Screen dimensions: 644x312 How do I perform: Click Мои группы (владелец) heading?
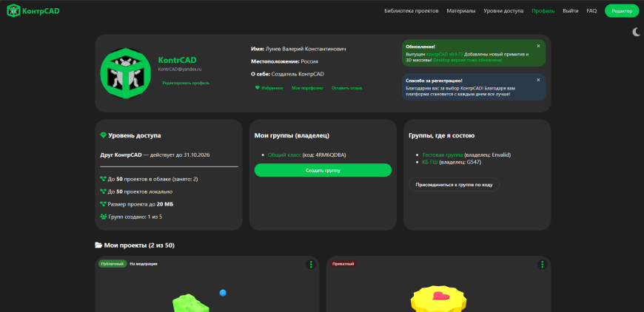[x=292, y=135]
